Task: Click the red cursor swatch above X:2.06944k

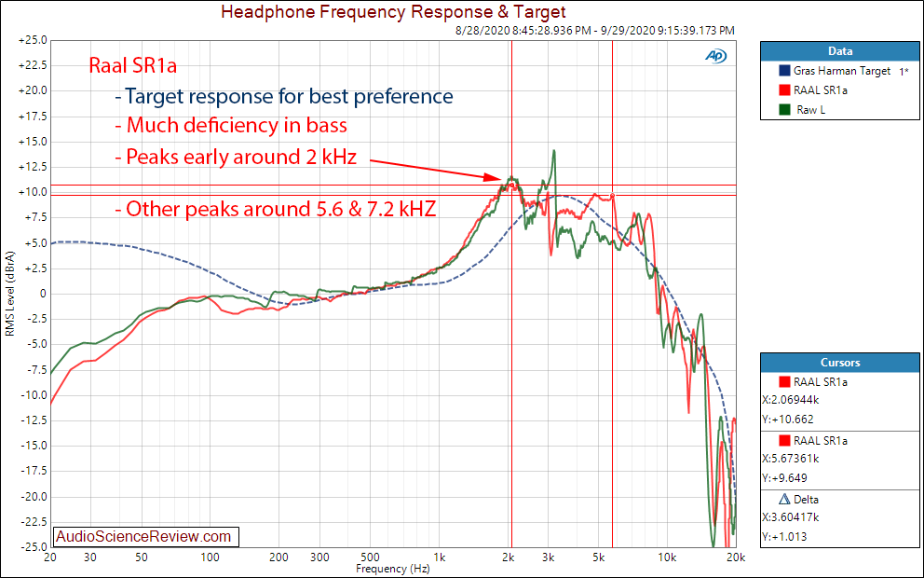Action: (784, 382)
